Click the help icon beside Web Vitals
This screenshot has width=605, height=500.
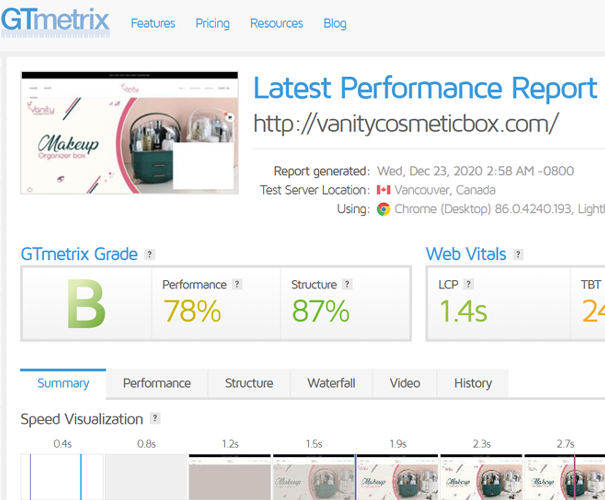pyautogui.click(x=518, y=254)
